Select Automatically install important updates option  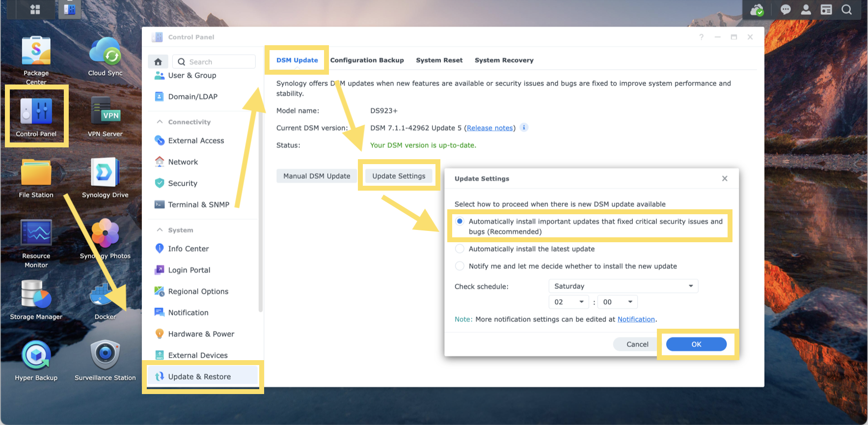(x=460, y=222)
